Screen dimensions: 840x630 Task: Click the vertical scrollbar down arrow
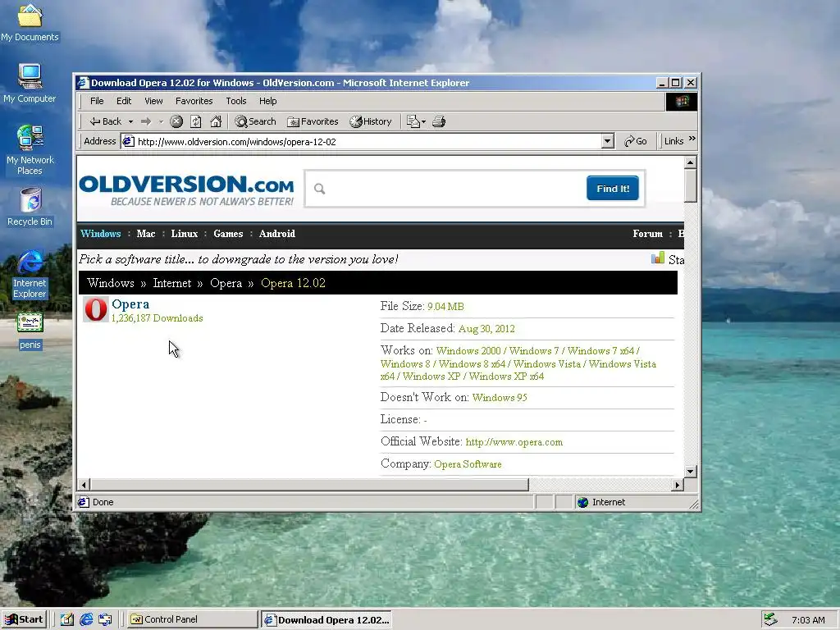(x=690, y=472)
